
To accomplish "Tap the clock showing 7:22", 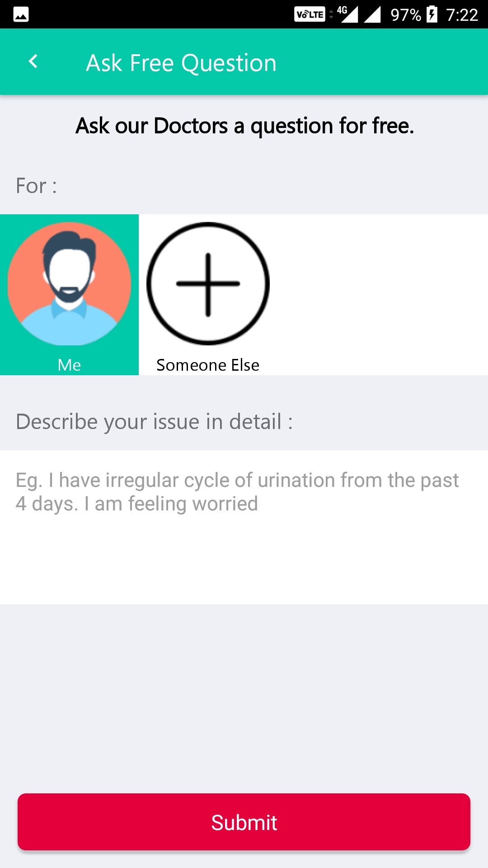I will click(462, 15).
